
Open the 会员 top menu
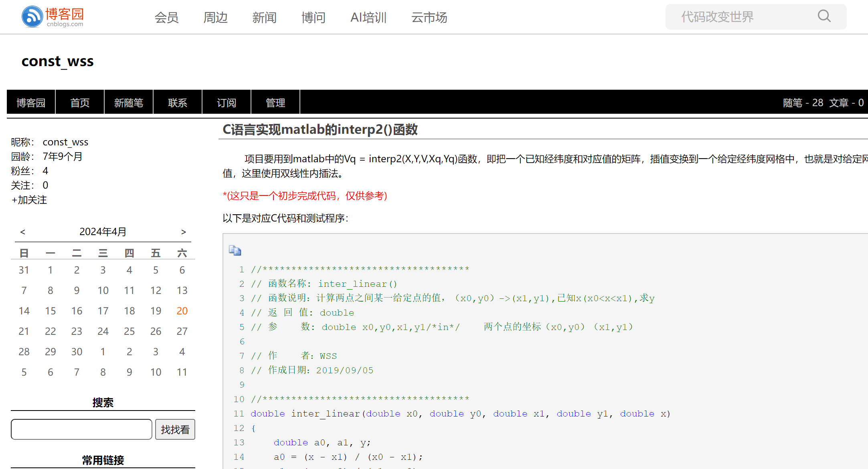tap(166, 17)
